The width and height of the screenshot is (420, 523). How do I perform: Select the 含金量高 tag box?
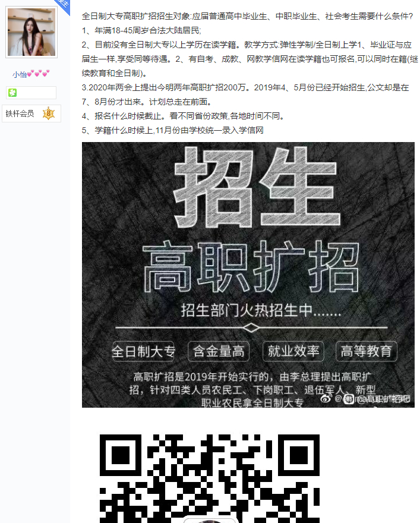pyautogui.click(x=219, y=351)
